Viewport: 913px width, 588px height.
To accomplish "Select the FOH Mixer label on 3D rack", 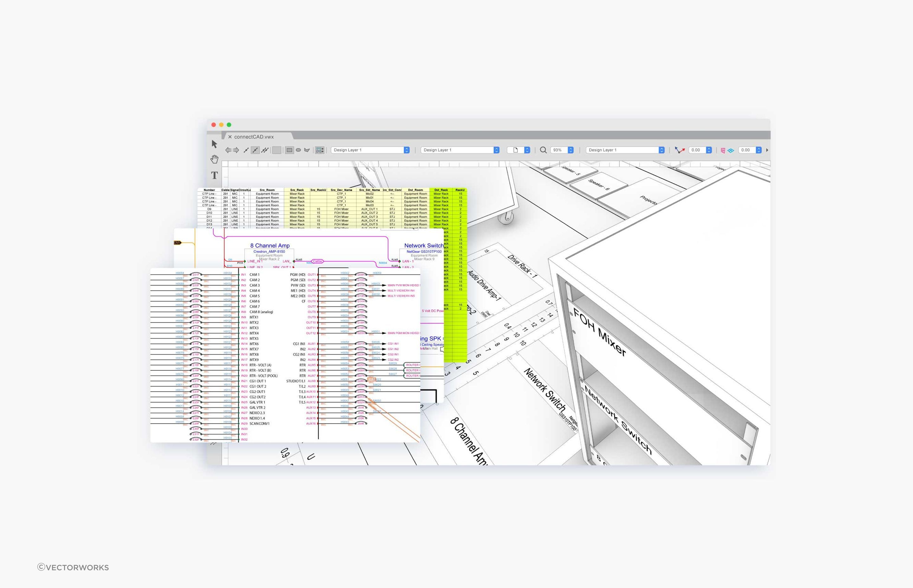I will [x=599, y=332].
